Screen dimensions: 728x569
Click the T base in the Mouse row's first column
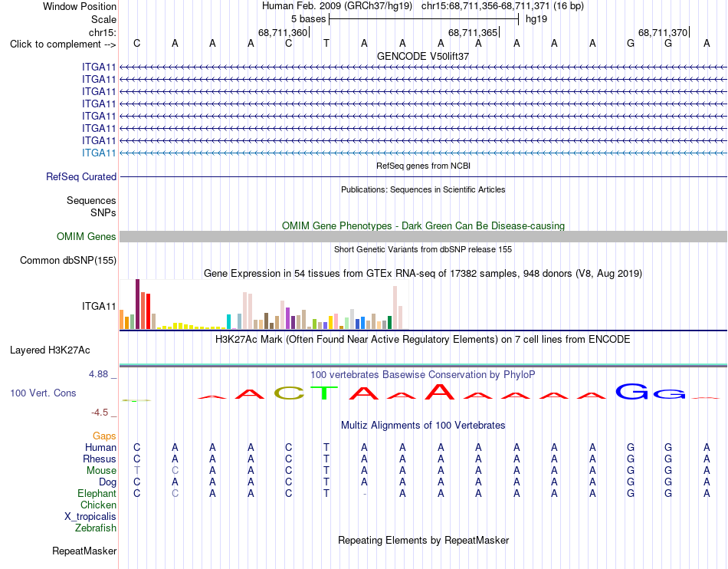136,471
